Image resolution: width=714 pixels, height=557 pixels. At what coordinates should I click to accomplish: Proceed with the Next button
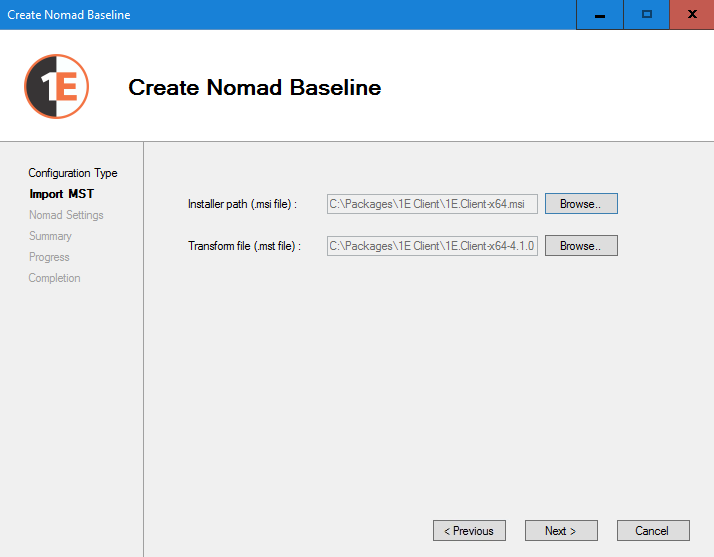[562, 531]
